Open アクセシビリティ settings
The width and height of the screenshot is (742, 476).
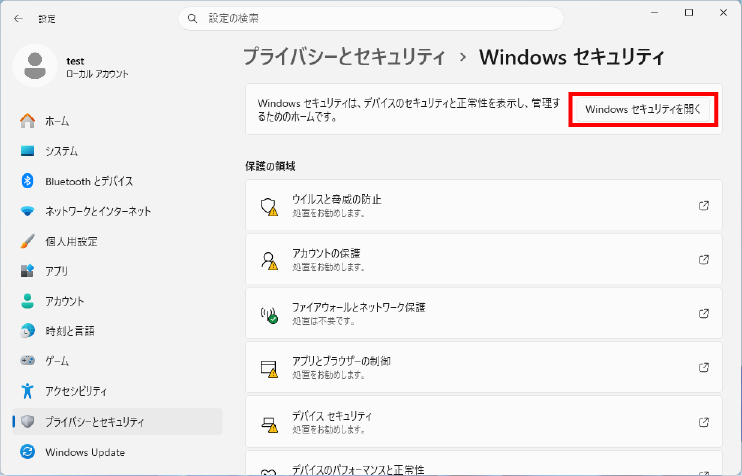tap(117, 391)
